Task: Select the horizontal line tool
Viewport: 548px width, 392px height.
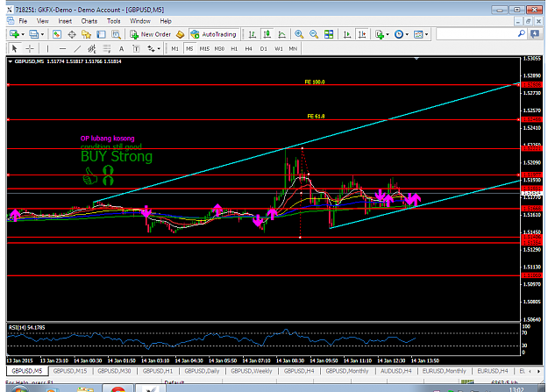Action: point(62,48)
